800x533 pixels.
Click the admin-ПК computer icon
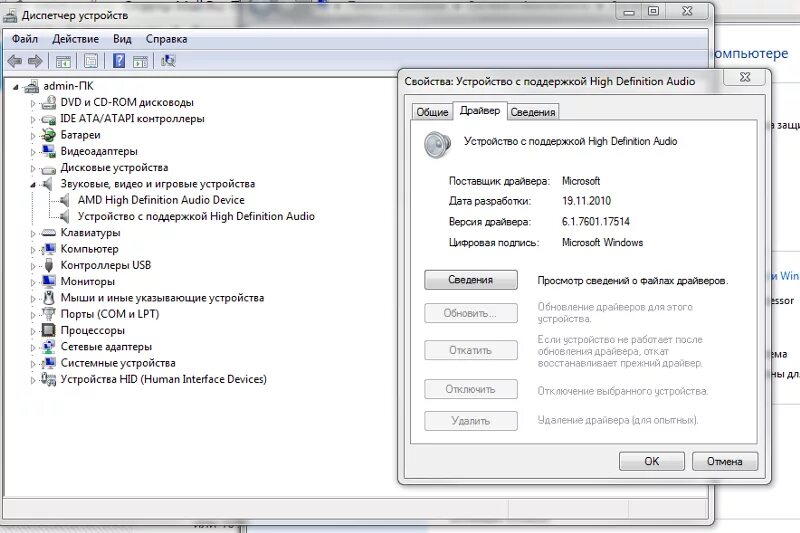(x=32, y=87)
